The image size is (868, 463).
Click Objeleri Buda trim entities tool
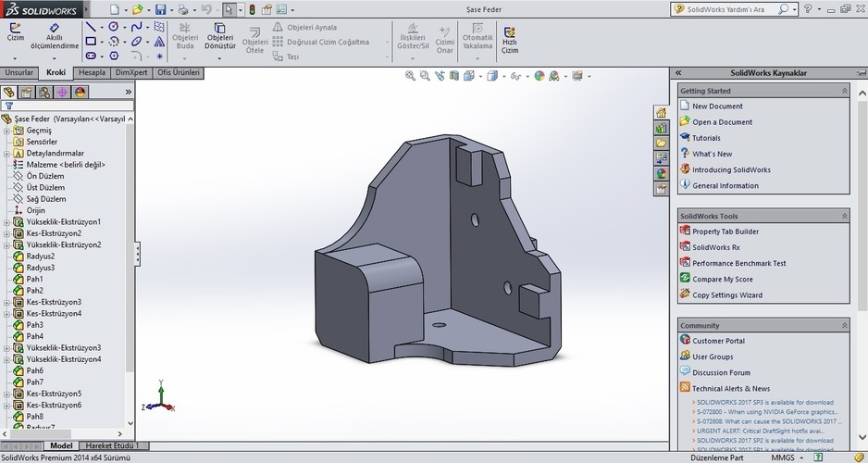tap(185, 36)
